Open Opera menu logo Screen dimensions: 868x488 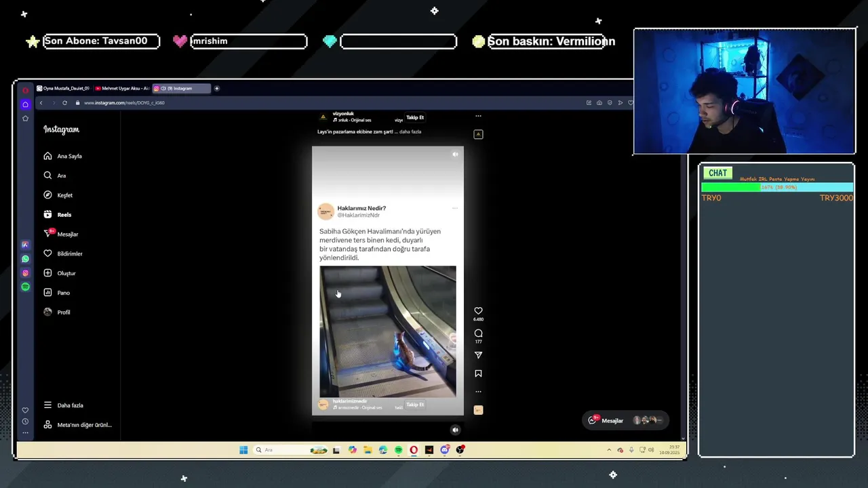[x=25, y=89]
